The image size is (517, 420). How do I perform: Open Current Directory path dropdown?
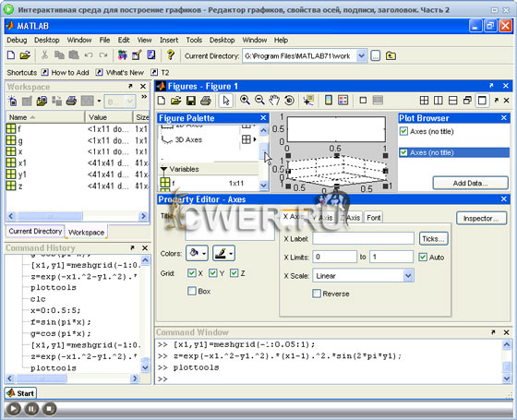point(361,55)
